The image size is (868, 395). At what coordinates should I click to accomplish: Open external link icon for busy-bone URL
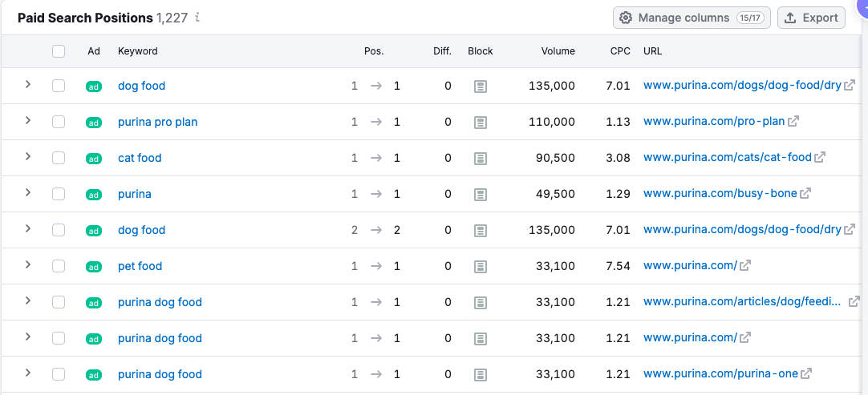tap(805, 194)
